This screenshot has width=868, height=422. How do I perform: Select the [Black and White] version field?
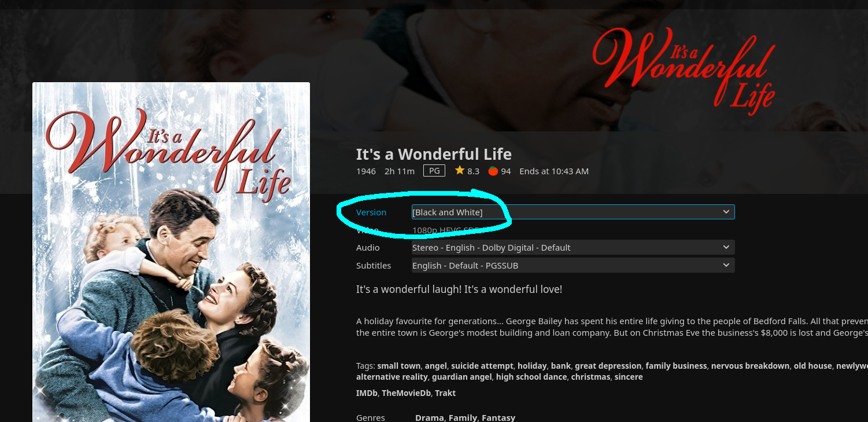click(x=573, y=212)
